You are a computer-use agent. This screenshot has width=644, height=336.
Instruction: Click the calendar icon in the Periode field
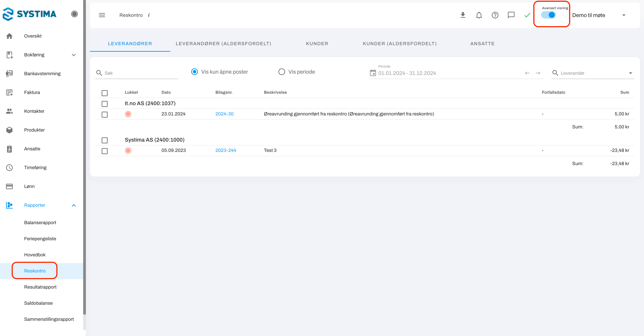click(x=373, y=73)
